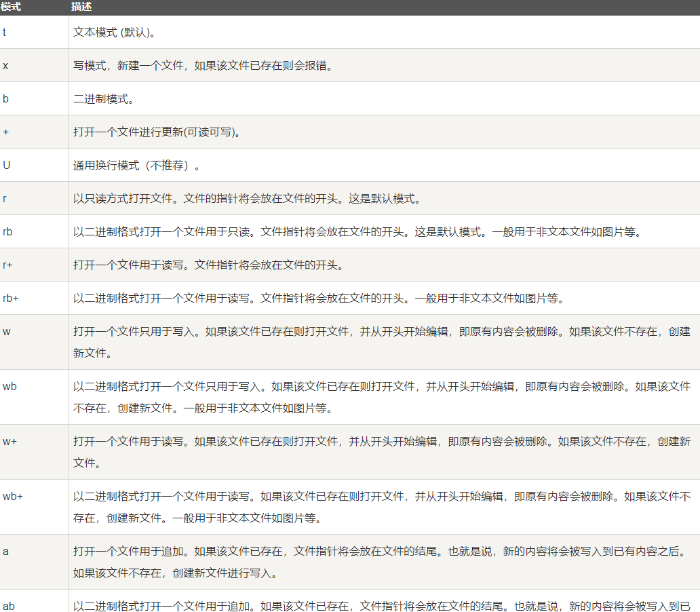
Task: Select the 'r+' mode cell
Action: click(34, 265)
